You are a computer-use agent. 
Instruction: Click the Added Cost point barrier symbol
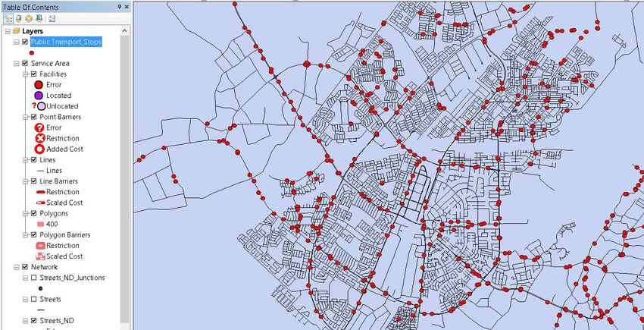pyautogui.click(x=39, y=149)
